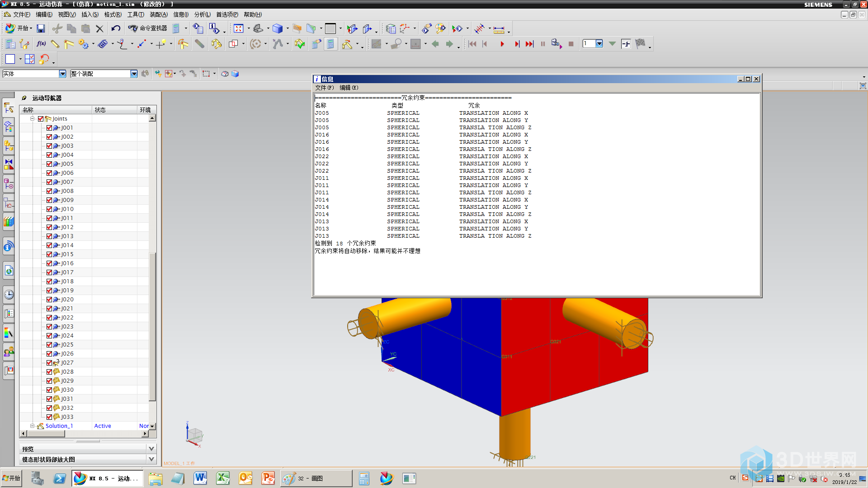Viewport: 868px width, 488px height.
Task: Click the grid checkmarks layout icon
Action: click(x=29, y=59)
